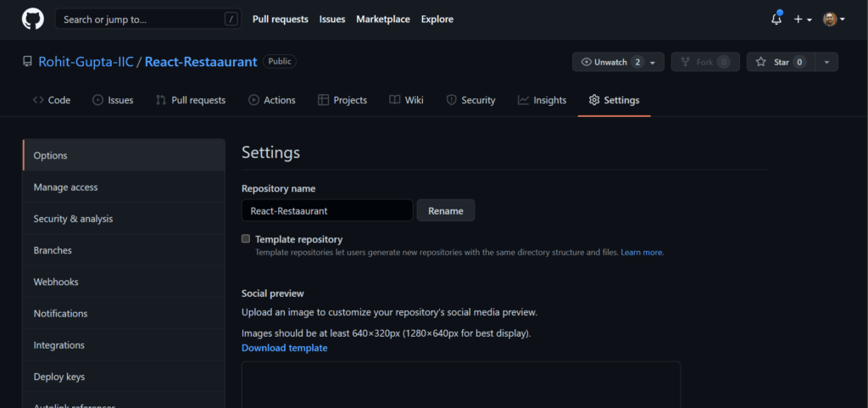
Task: Open Marketplace in the top navigation
Action: pos(383,20)
